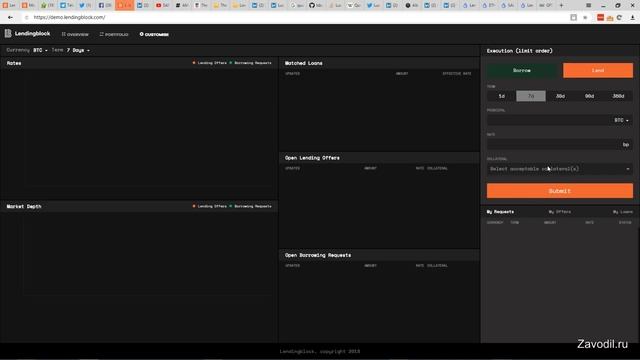The width and height of the screenshot is (640, 360).
Task: Click the browser downloads arrow icon
Action: (x=633, y=18)
